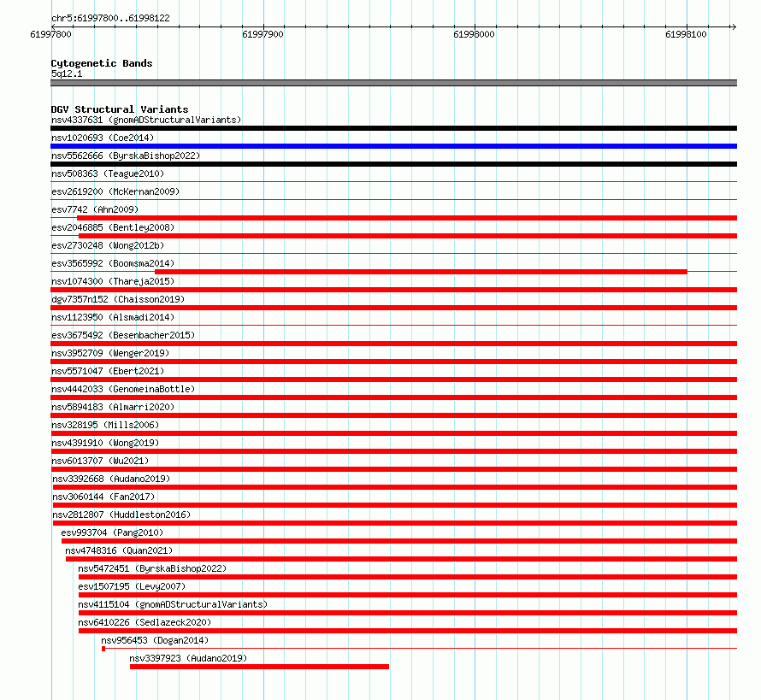Click nsv5472451 (ByrskaBishop2022) label
The image size is (761, 700).
pyautogui.click(x=152, y=568)
